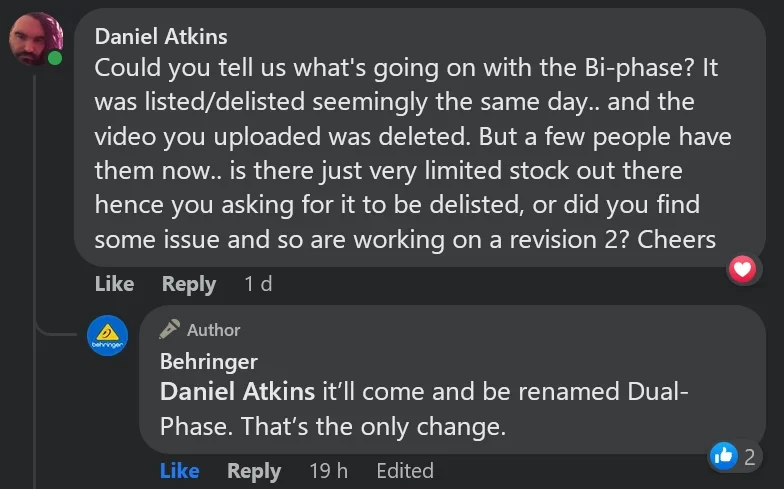Click the Daniel Atkins mention in reply
The height and width of the screenshot is (489, 784).
(x=237, y=392)
